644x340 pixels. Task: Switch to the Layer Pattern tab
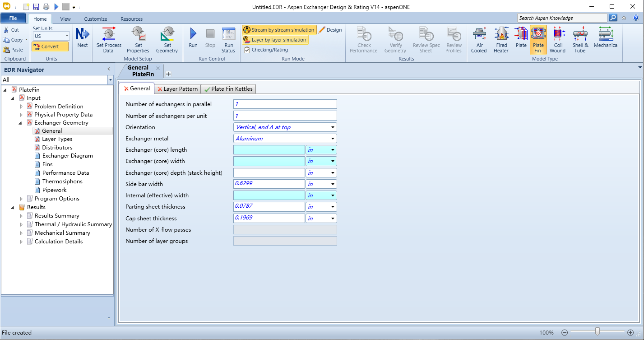[x=177, y=89]
